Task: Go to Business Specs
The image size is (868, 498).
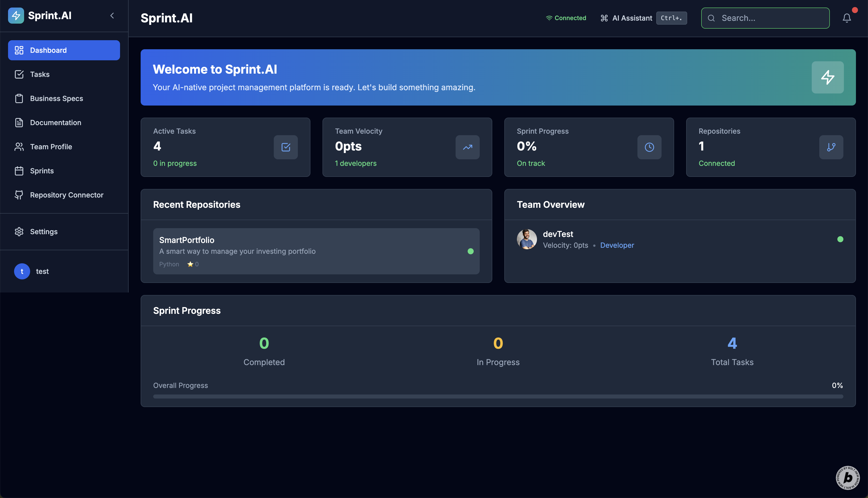Action: (57, 98)
